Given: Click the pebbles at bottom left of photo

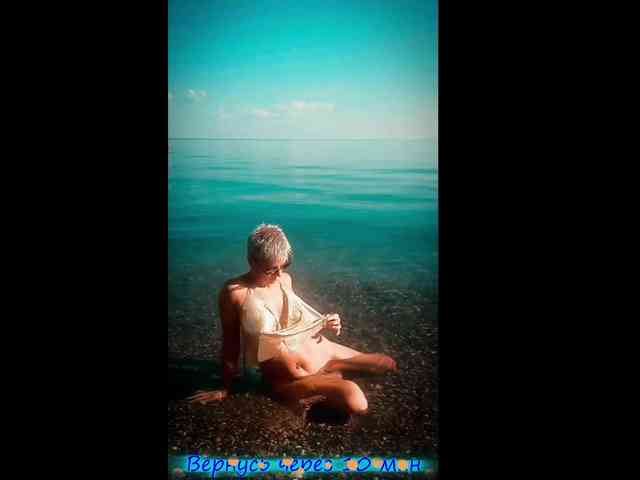Looking at the screenshot, I should [x=200, y=430].
